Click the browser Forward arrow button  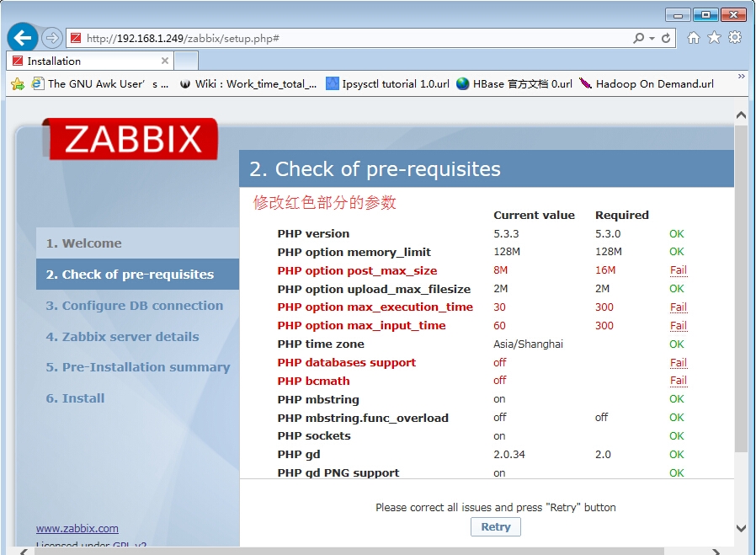[x=51, y=38]
